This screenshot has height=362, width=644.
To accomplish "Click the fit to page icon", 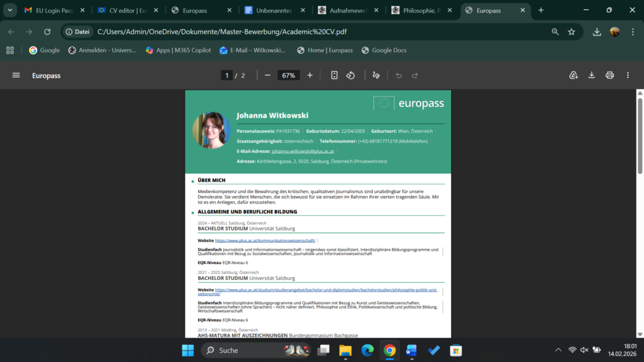I will coord(334,75).
